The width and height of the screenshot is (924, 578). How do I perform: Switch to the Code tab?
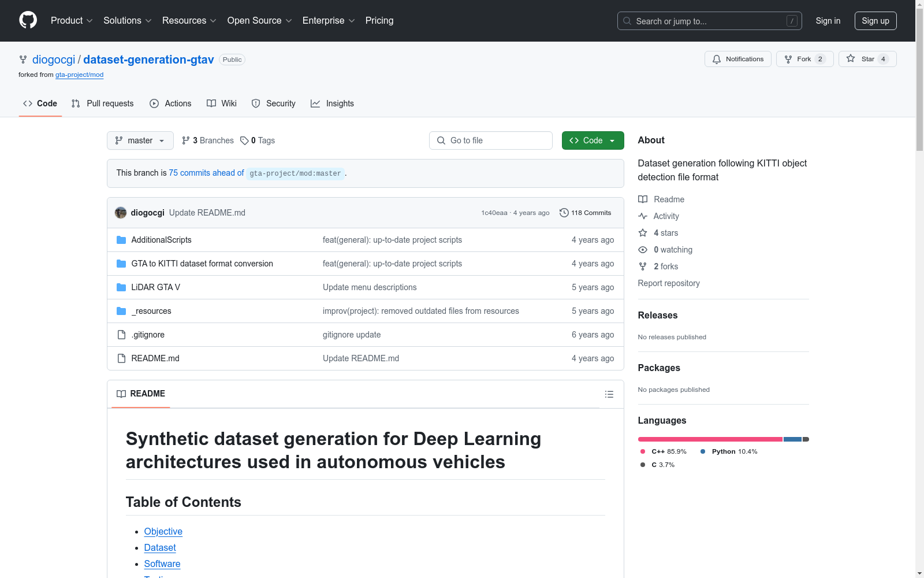40,103
